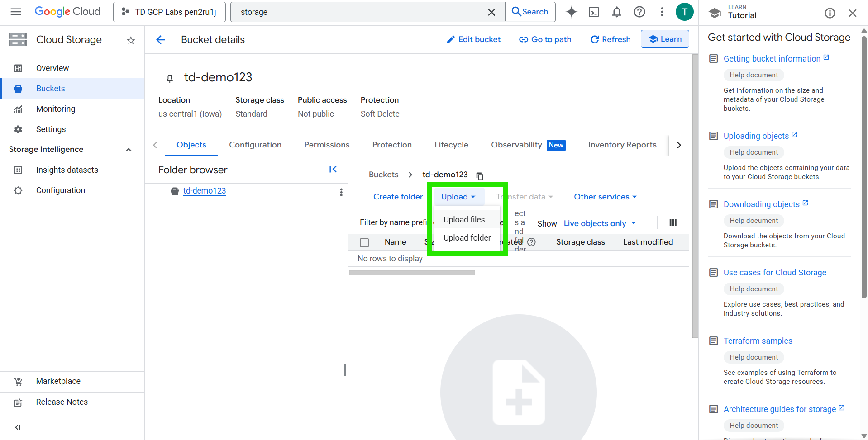
Task: Switch to the Permissions tab
Action: [327, 145]
